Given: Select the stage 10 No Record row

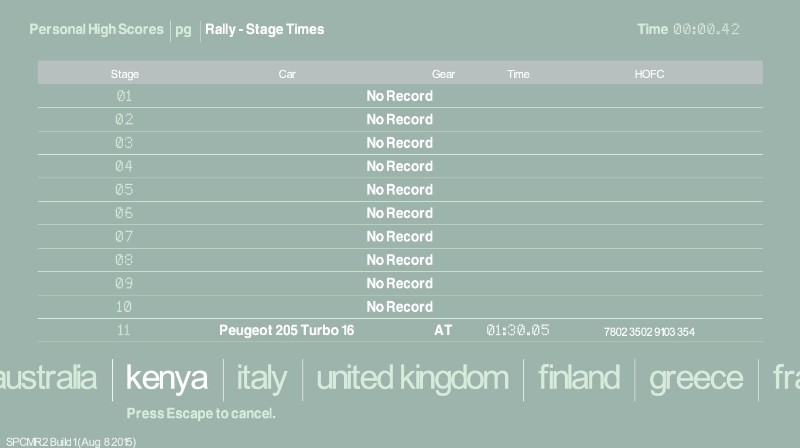Looking at the screenshot, I should pyautogui.click(x=399, y=307).
